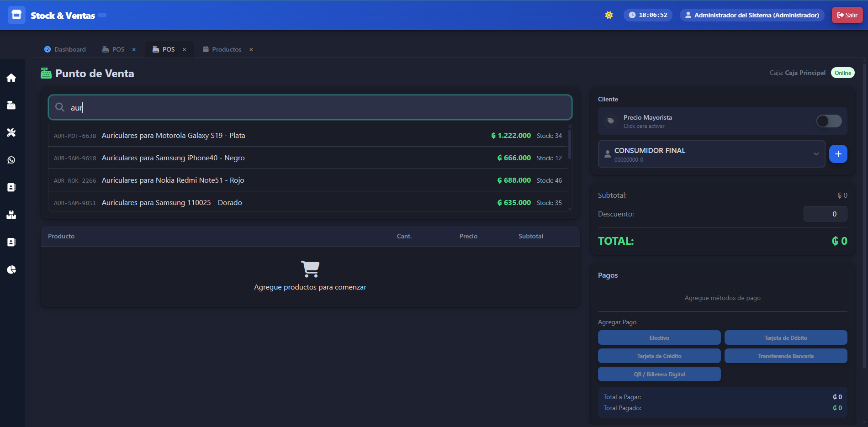868x427 pixels.
Task: Switch to the Dashboard tab
Action: pos(65,49)
